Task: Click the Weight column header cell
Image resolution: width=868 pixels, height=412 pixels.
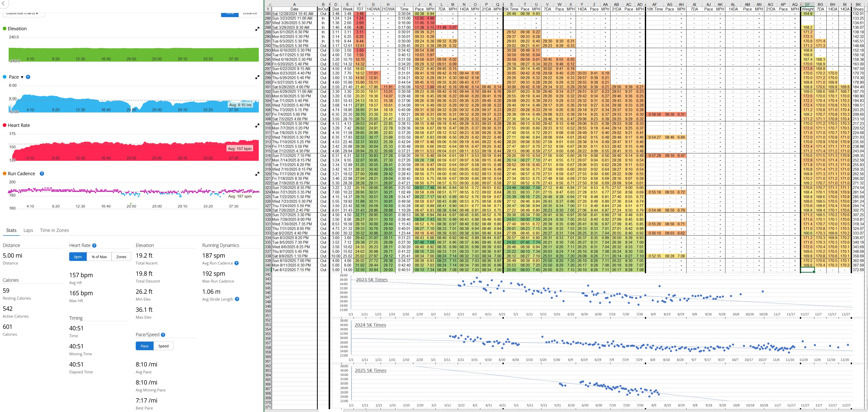Action: [x=807, y=9]
